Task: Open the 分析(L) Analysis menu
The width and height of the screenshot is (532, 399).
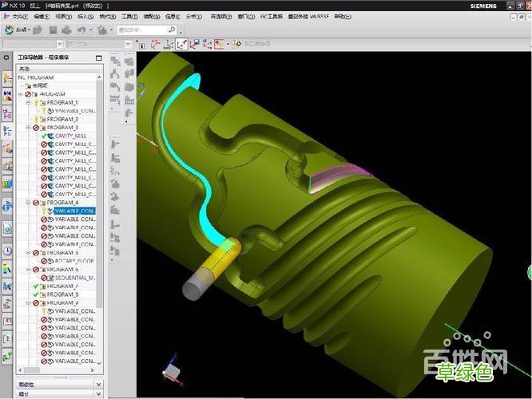Action: (194, 17)
